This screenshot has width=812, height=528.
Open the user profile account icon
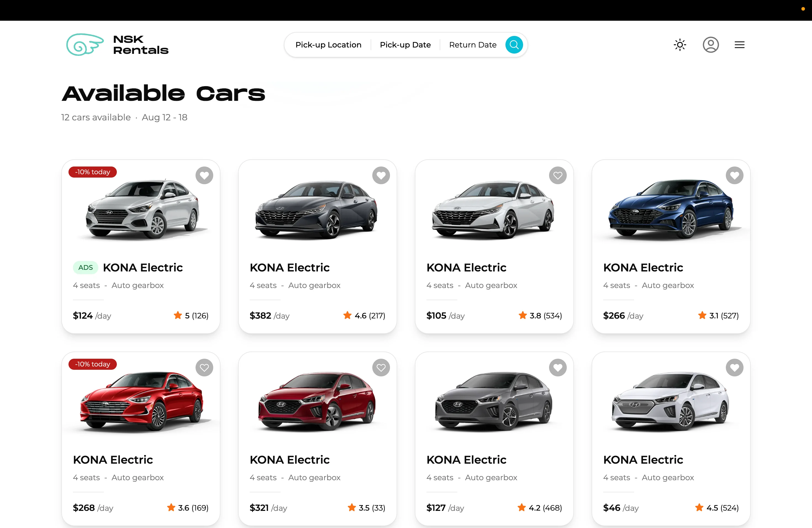tap(711, 45)
